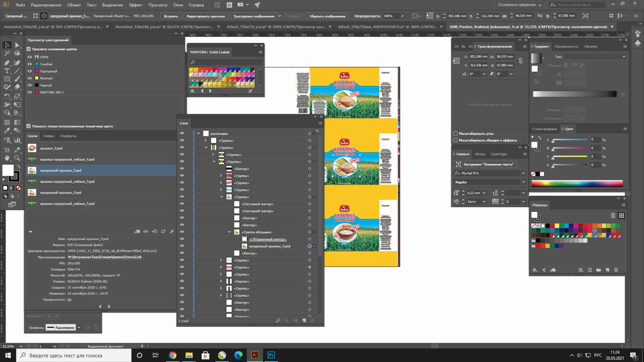Switch to 'Абзац' tab in Character panel
This screenshot has height=362, width=644.
[480, 154]
